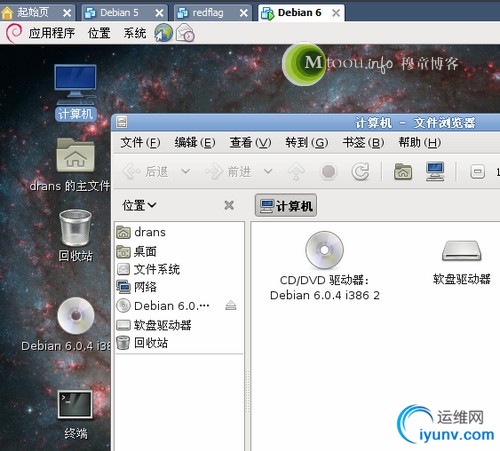Open the 转到(G) menu
This screenshot has width=500, height=451.
pyautogui.click(x=307, y=143)
